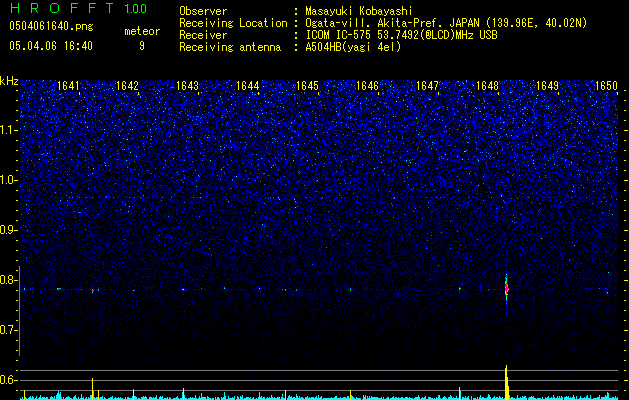
Task: Click the 1645 time marker
Action: [x=307, y=85]
